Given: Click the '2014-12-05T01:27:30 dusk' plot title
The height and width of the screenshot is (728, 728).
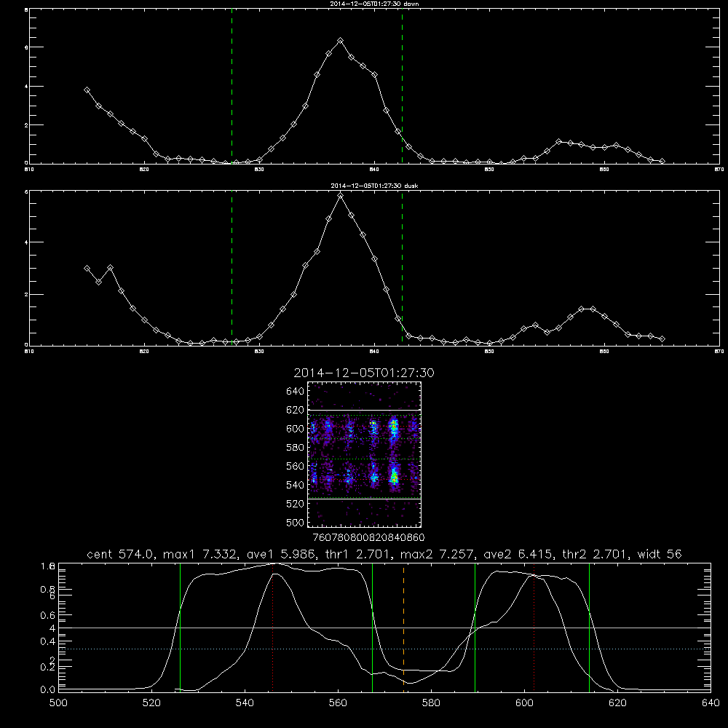Looking at the screenshot, I should tap(374, 186).
